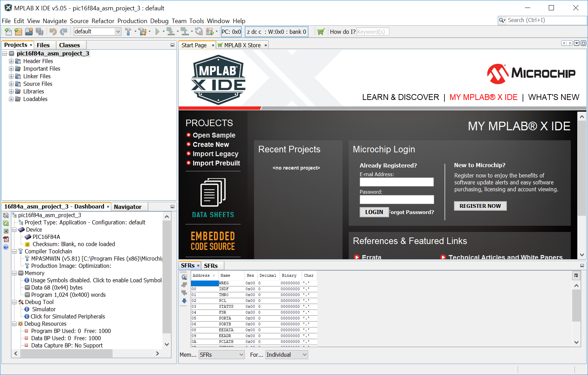588x375 pixels.
Task: Select the STATUS register row
Action: pyautogui.click(x=254, y=306)
